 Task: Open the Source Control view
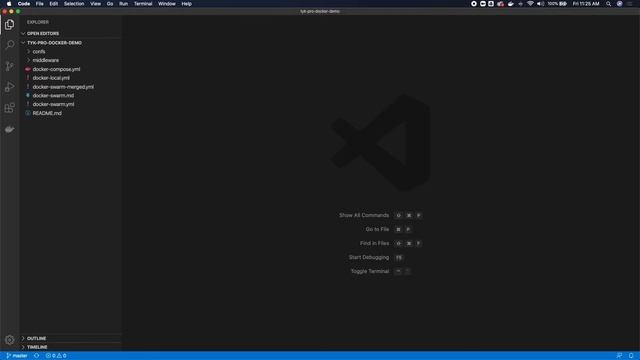pos(9,66)
